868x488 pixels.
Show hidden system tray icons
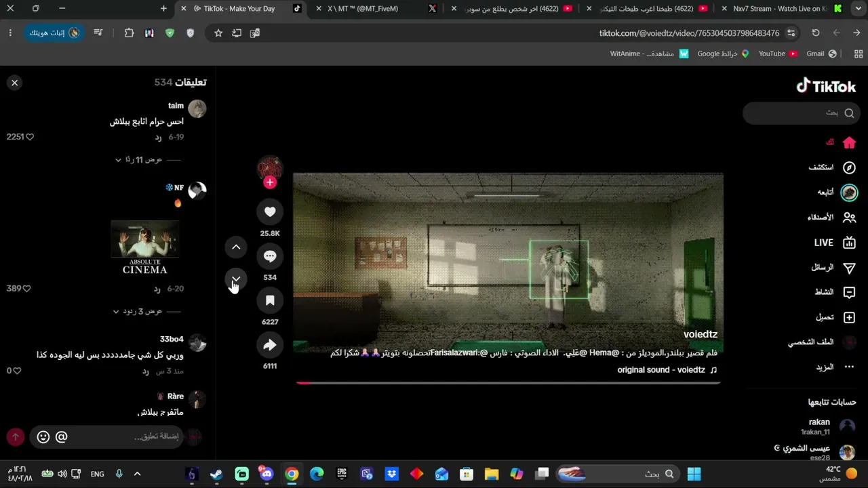[137, 474]
